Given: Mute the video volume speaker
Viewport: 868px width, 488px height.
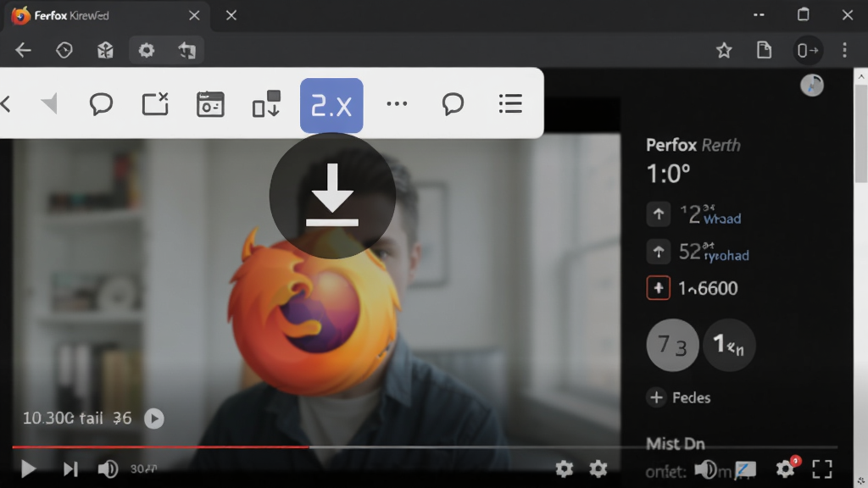Looking at the screenshot, I should click(x=108, y=469).
